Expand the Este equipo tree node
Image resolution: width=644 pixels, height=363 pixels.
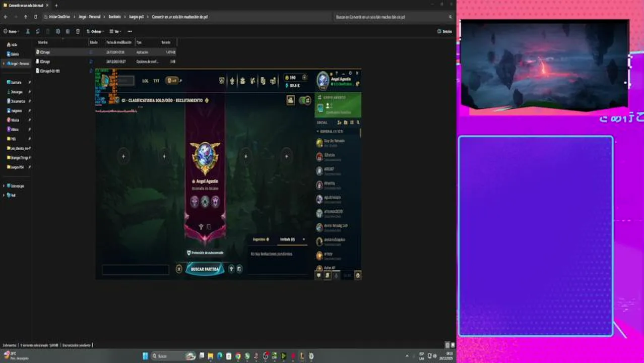click(x=3, y=186)
